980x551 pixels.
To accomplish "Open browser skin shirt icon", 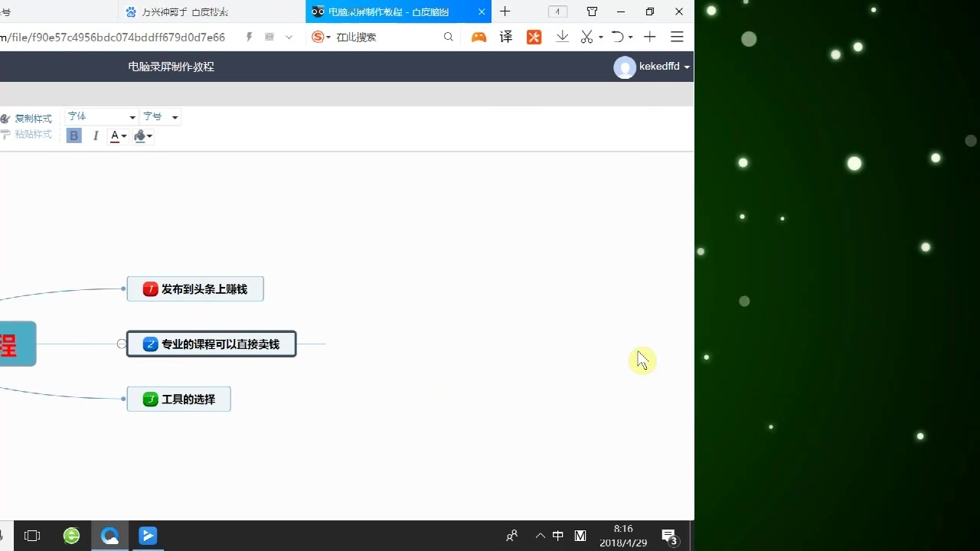I will pos(592,11).
